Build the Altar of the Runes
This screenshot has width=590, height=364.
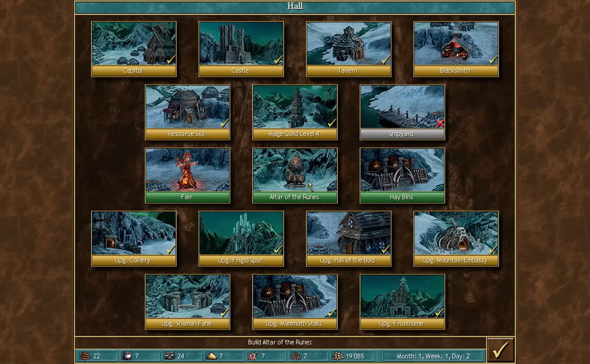pyautogui.click(x=295, y=175)
